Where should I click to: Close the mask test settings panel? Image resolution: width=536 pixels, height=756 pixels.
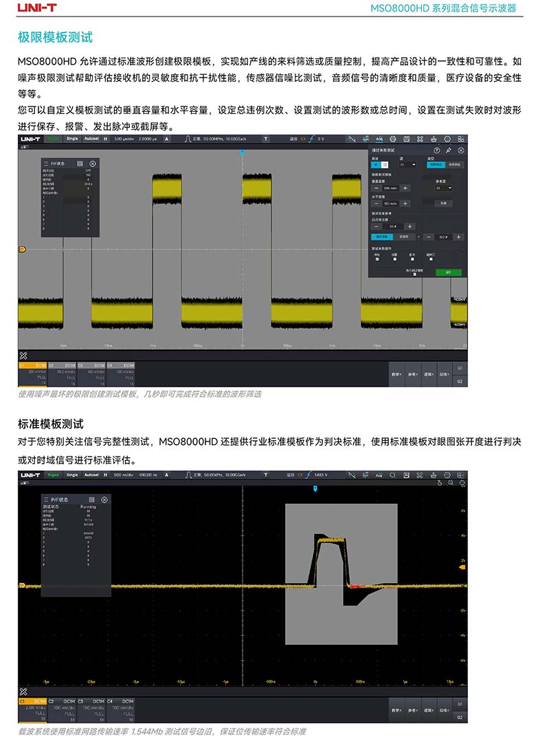tap(461, 150)
